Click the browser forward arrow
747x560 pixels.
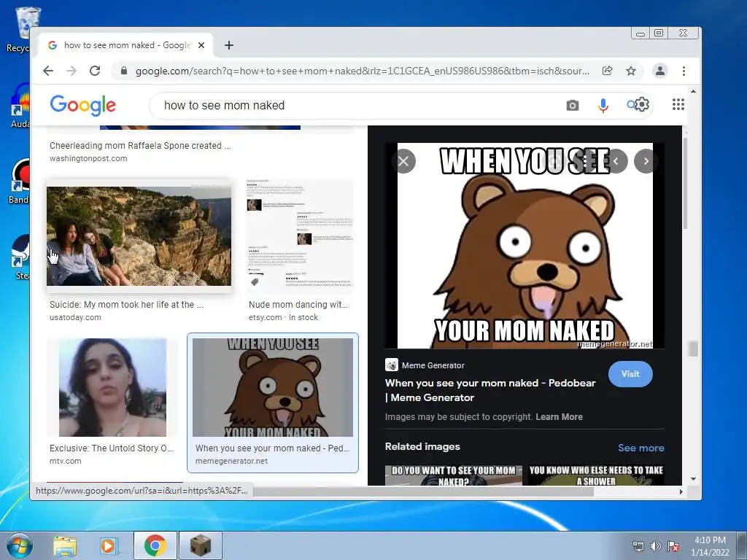click(x=71, y=71)
